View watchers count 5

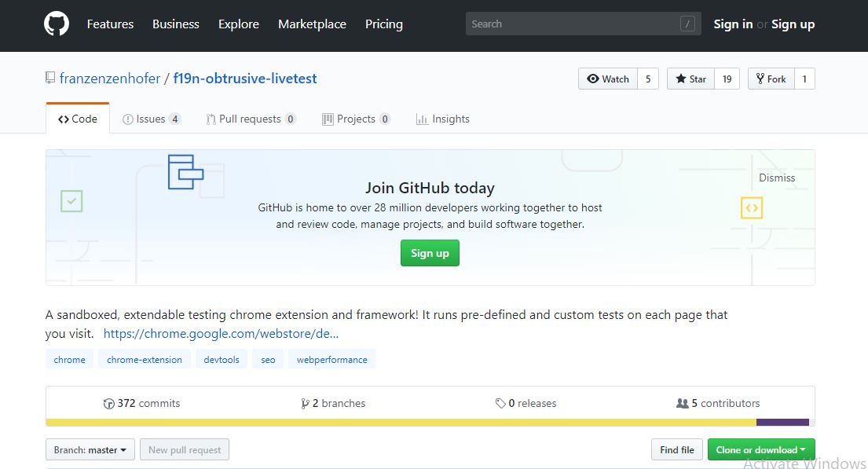point(648,79)
